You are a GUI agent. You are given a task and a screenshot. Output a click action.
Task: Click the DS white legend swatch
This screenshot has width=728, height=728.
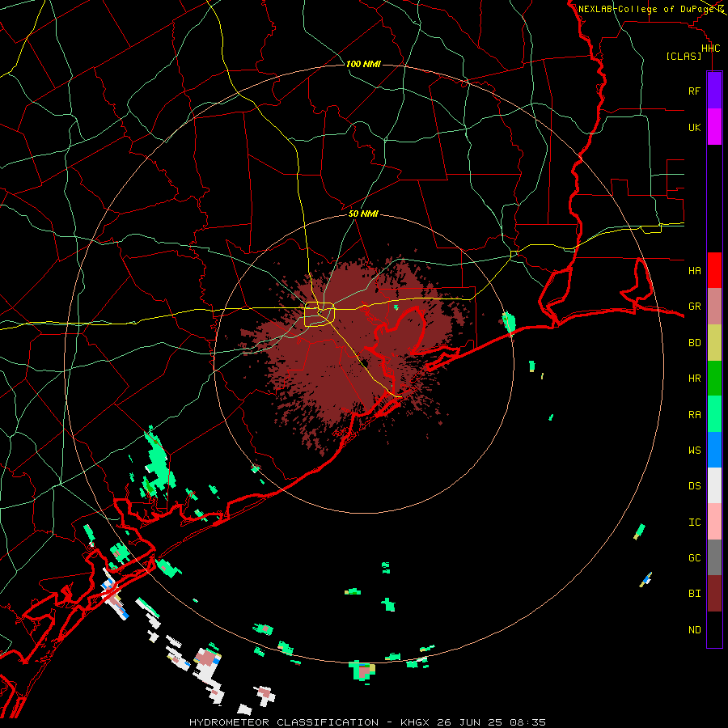(x=714, y=485)
